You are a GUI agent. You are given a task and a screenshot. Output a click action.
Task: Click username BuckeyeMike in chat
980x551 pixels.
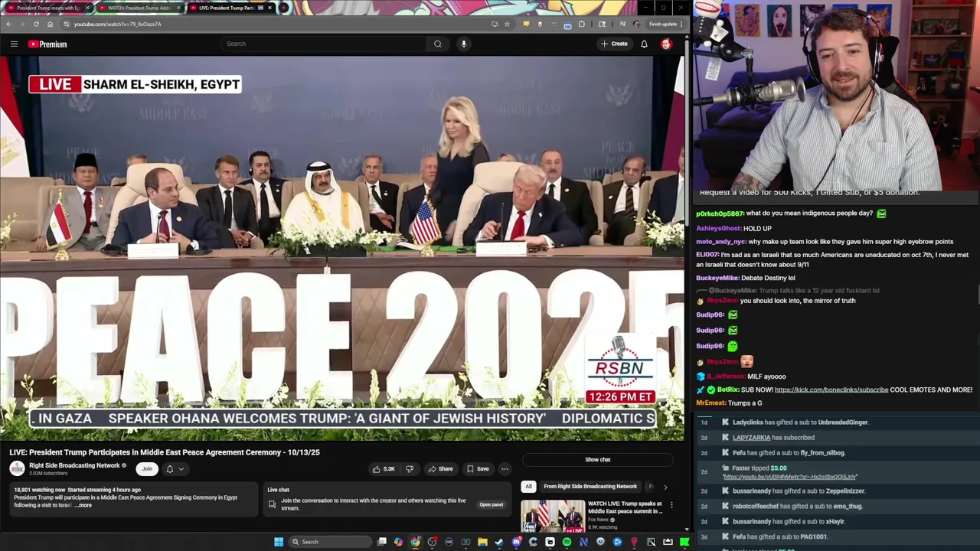pyautogui.click(x=717, y=278)
